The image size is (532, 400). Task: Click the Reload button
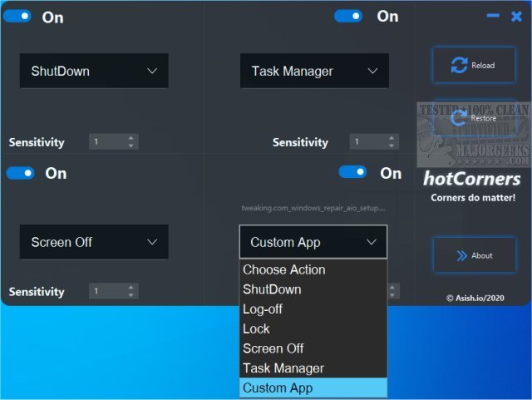pos(474,65)
